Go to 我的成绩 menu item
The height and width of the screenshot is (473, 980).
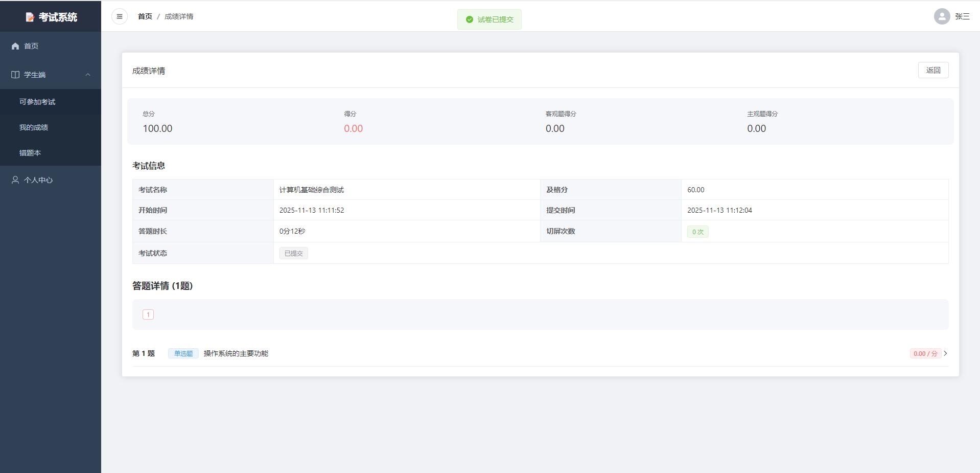(34, 127)
